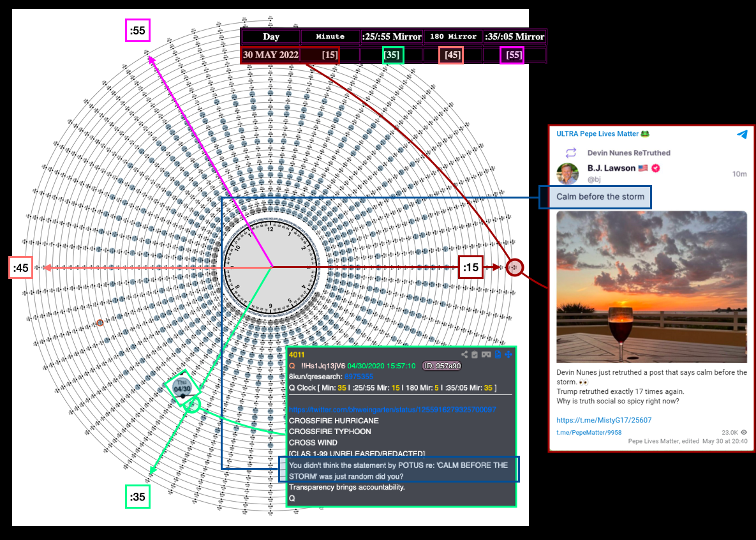Click the 10m post age label

739,174
